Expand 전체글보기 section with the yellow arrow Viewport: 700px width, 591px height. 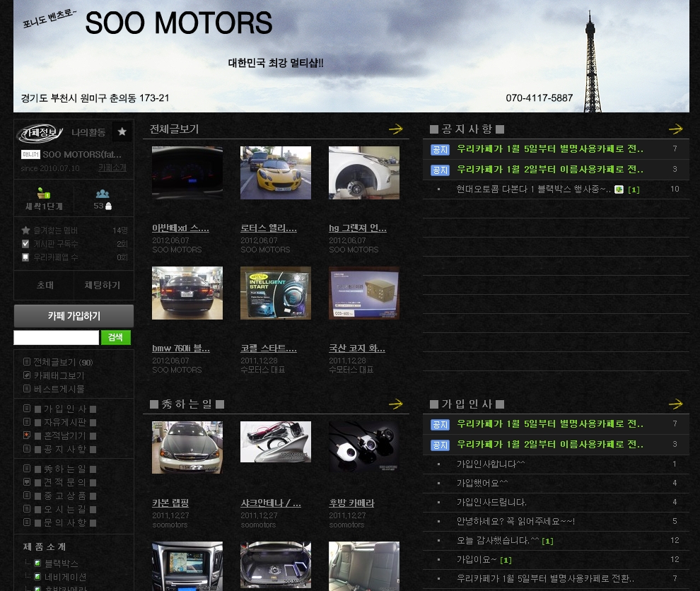point(395,129)
